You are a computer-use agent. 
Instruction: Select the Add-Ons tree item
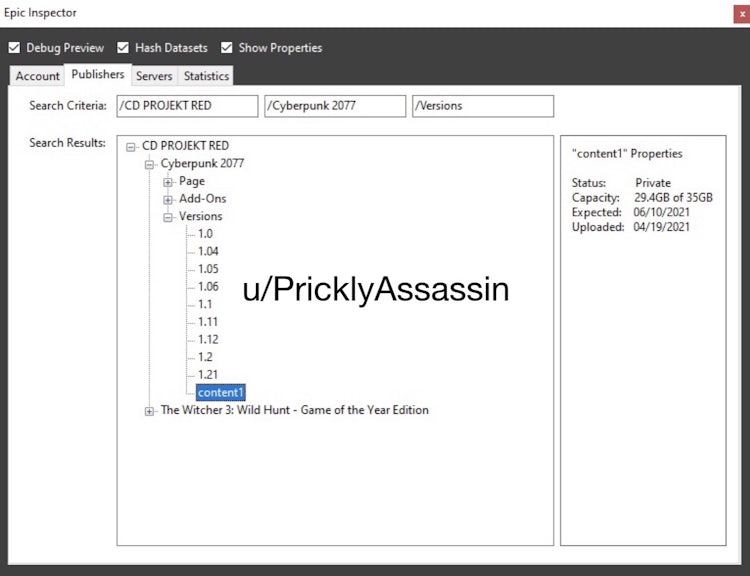pos(203,199)
